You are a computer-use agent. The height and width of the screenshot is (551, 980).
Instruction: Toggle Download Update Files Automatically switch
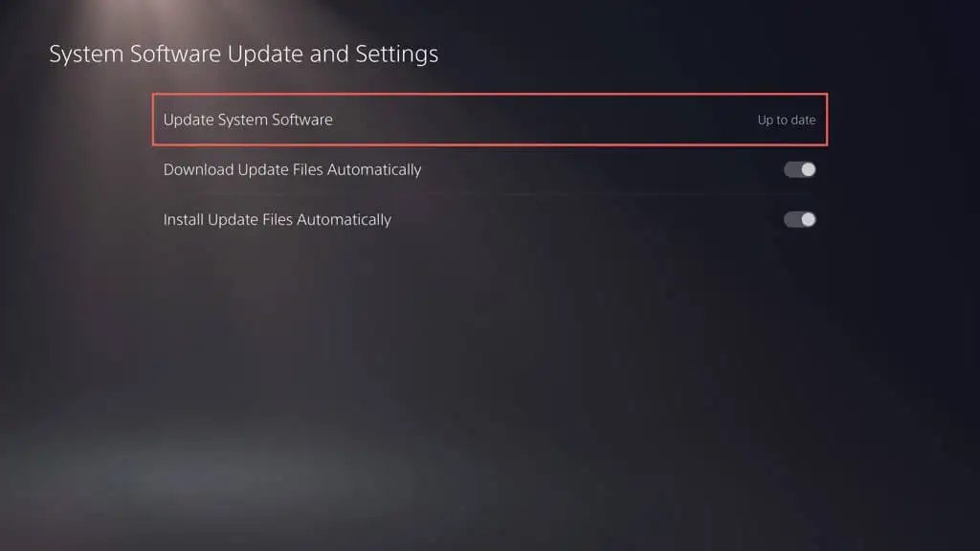(799, 169)
